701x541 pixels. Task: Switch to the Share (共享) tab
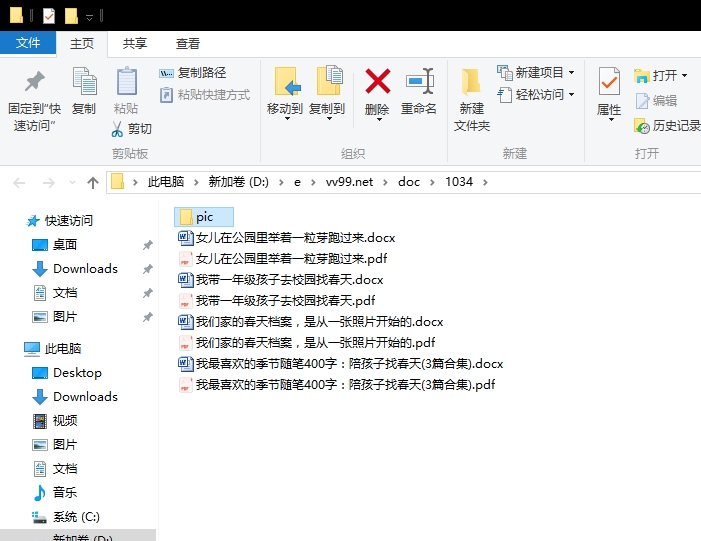[x=135, y=43]
